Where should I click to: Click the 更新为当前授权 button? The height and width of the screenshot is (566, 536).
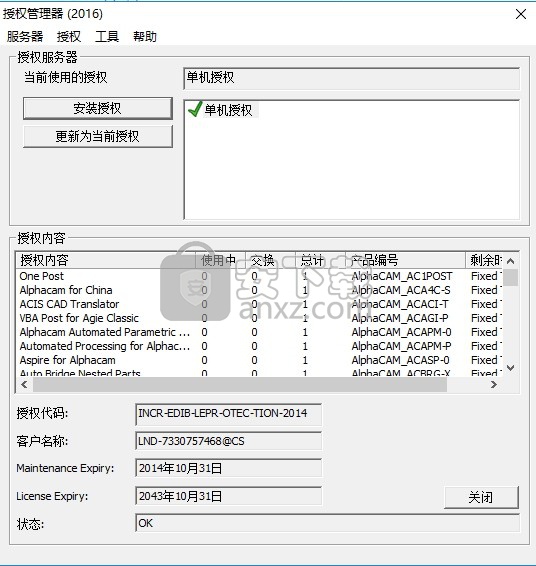point(97,136)
